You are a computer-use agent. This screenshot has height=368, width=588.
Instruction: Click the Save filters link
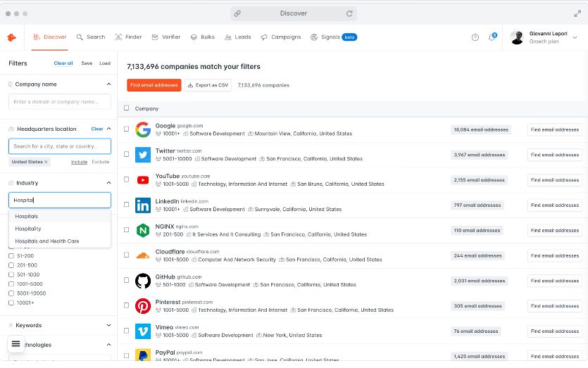[87, 63]
